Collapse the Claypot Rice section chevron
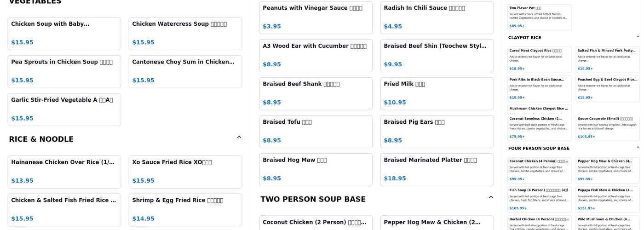 coord(638,37)
